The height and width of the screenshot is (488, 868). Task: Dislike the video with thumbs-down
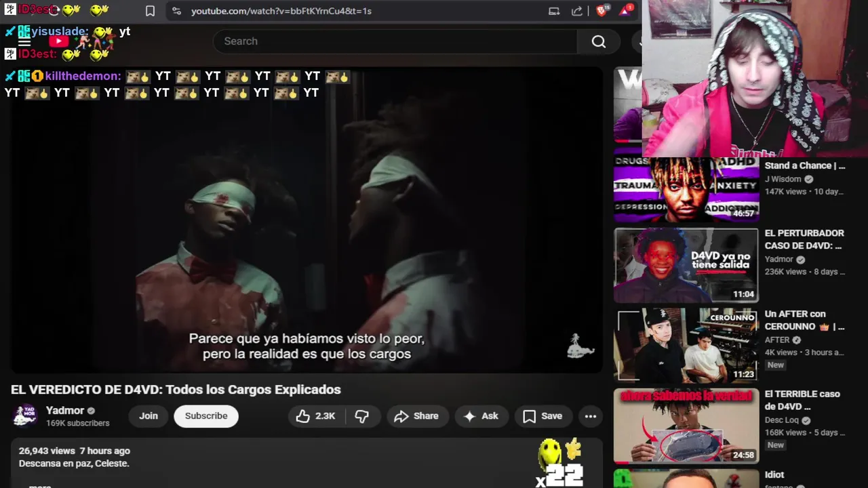pyautogui.click(x=362, y=416)
